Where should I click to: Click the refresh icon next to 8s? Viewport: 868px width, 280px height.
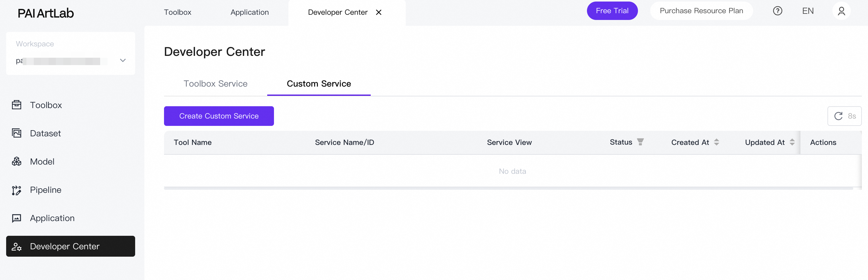[x=838, y=116]
